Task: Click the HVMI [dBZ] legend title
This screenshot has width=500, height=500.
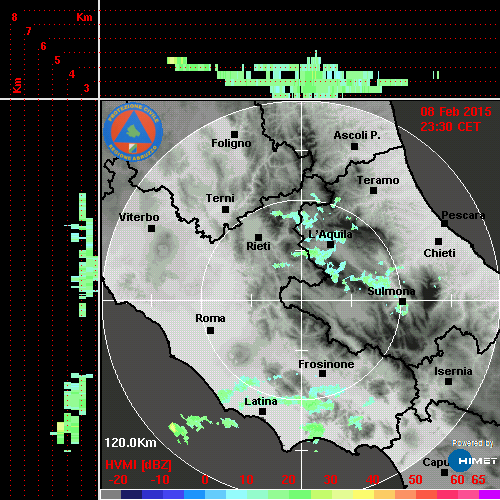Action: click(x=138, y=465)
